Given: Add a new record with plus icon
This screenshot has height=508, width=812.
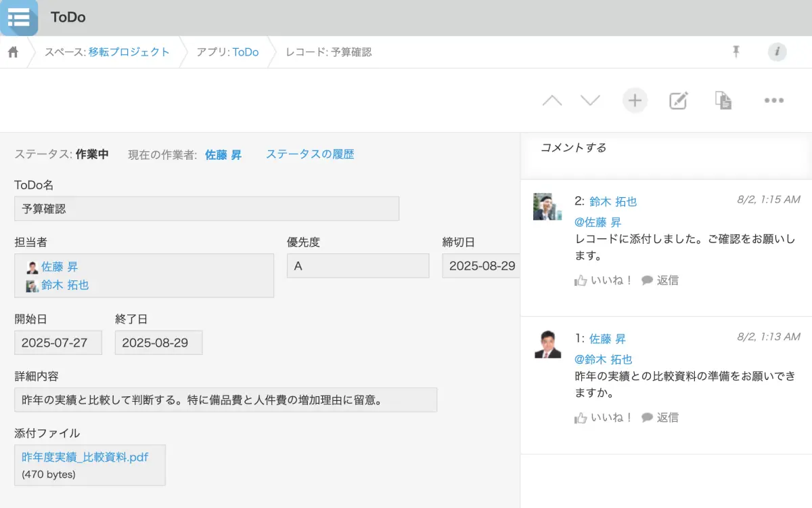Looking at the screenshot, I should point(635,101).
